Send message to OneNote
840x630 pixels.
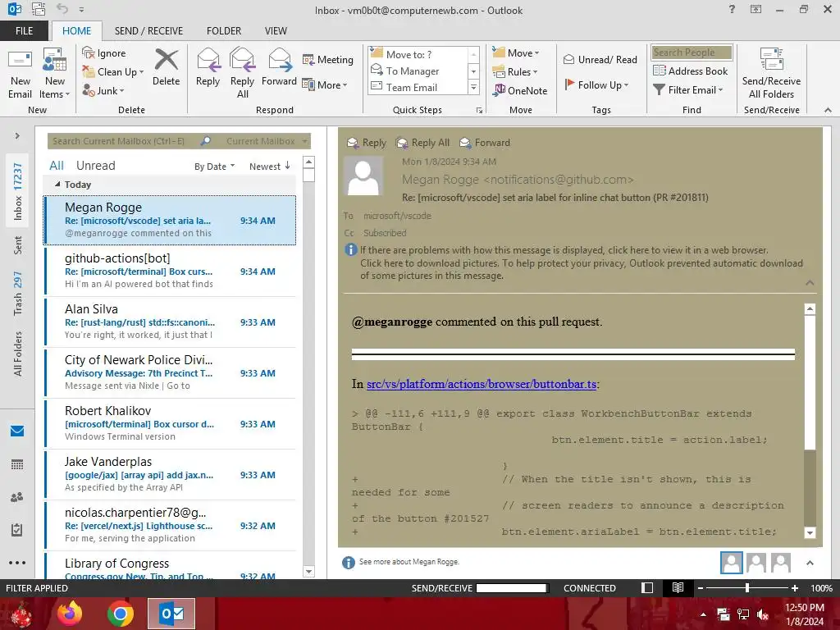point(520,90)
